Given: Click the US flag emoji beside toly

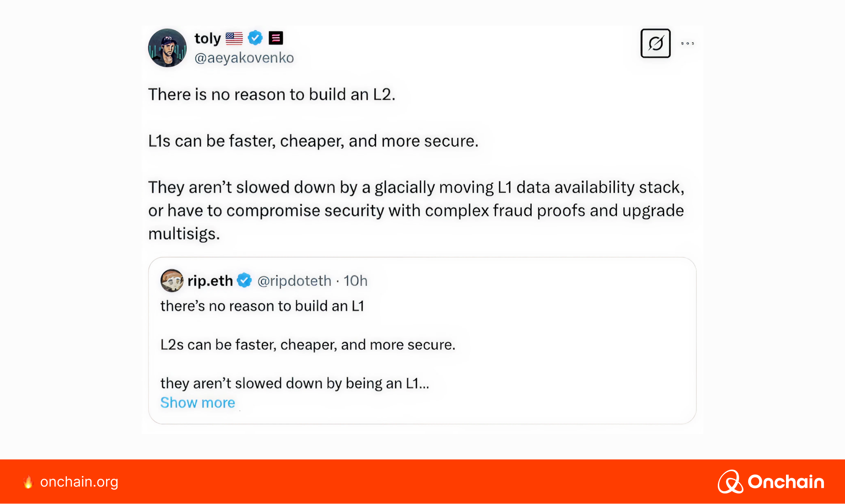Looking at the screenshot, I should point(234,38).
